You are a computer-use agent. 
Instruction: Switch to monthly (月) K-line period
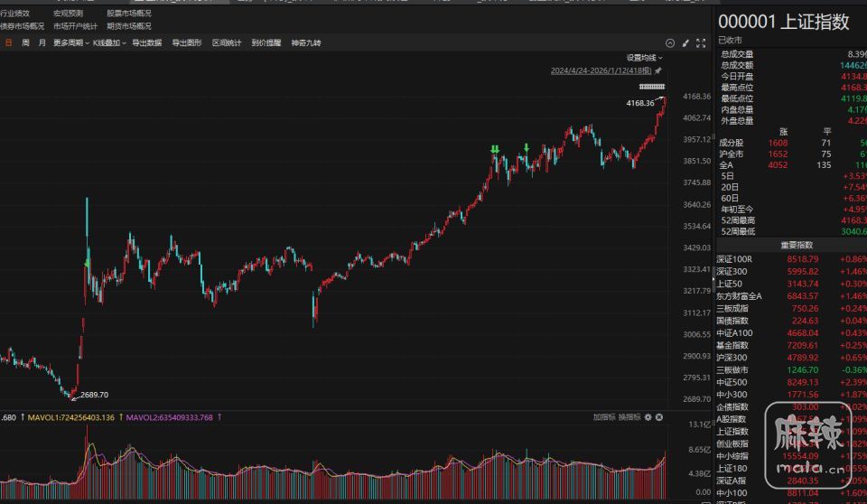pos(42,43)
